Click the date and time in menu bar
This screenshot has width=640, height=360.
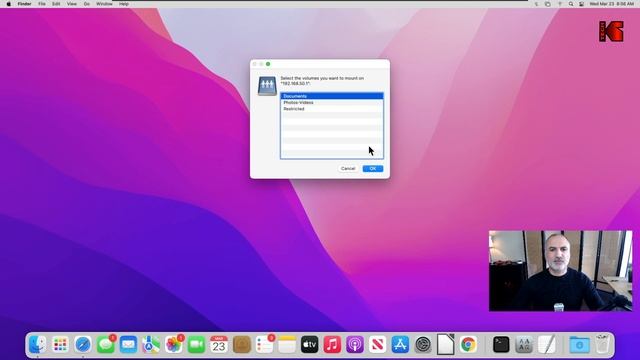tap(611, 4)
